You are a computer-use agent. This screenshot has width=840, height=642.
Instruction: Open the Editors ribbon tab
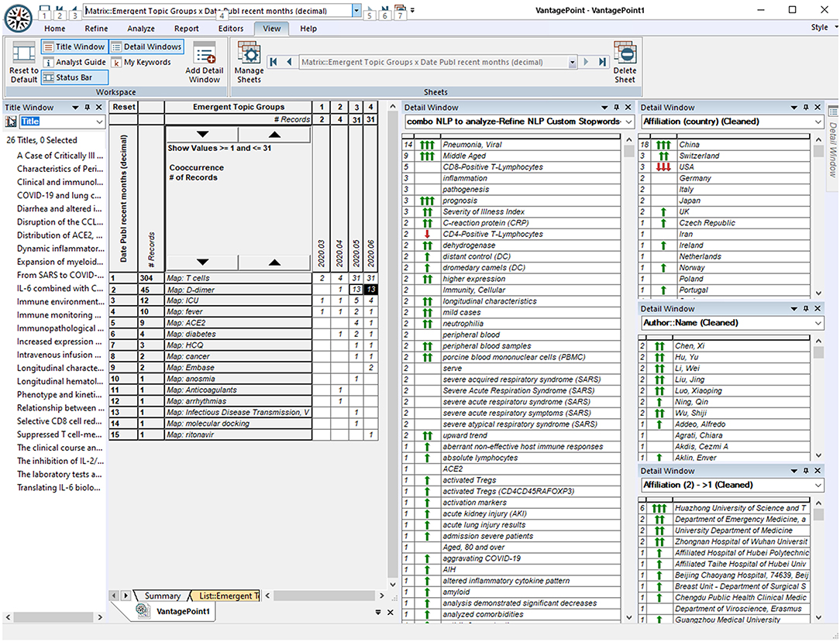(231, 29)
